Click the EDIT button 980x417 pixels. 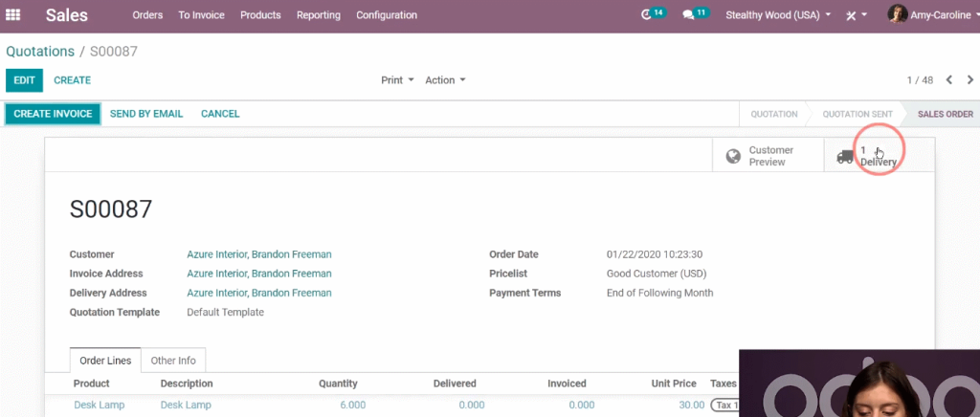pyautogui.click(x=24, y=80)
